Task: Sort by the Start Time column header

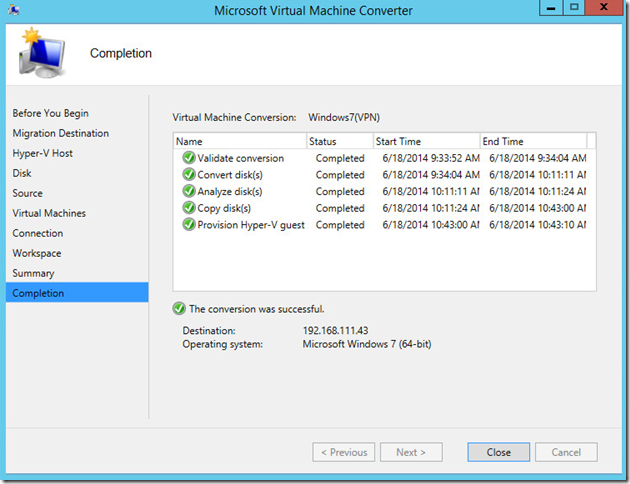Action: point(427,141)
